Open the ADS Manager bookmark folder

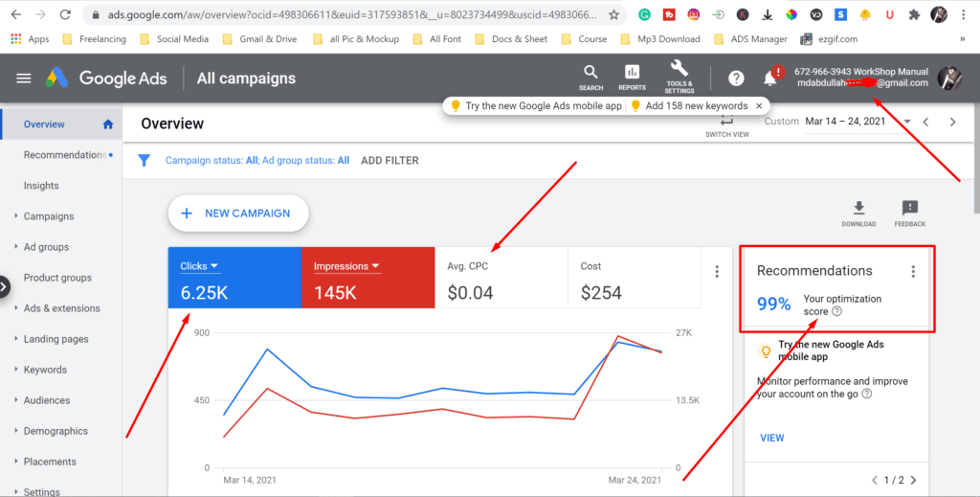pyautogui.click(x=750, y=38)
